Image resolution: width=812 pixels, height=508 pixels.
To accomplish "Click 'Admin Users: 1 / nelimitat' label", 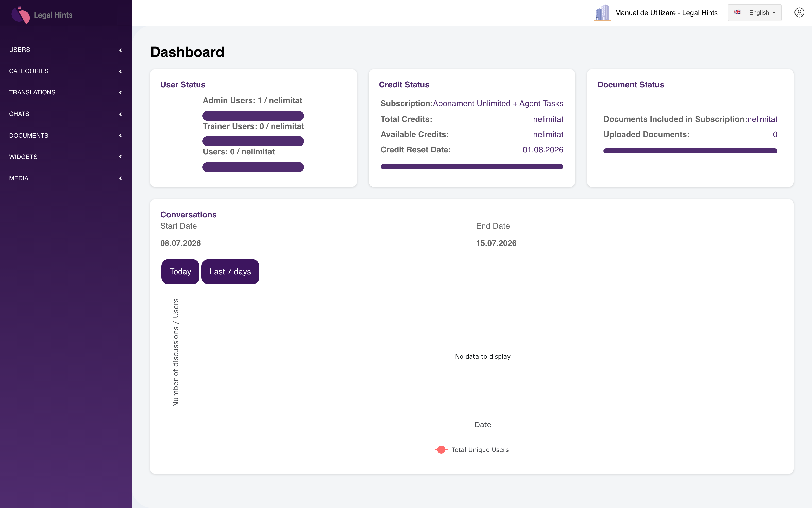I will tap(252, 101).
